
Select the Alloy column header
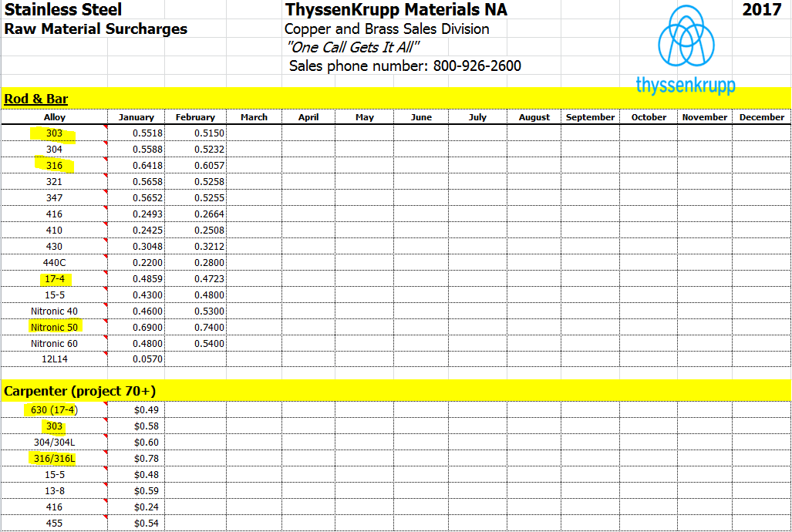(55, 116)
